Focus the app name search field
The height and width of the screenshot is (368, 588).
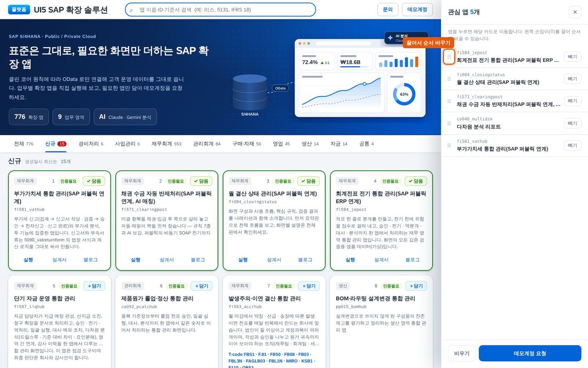tap(220, 10)
